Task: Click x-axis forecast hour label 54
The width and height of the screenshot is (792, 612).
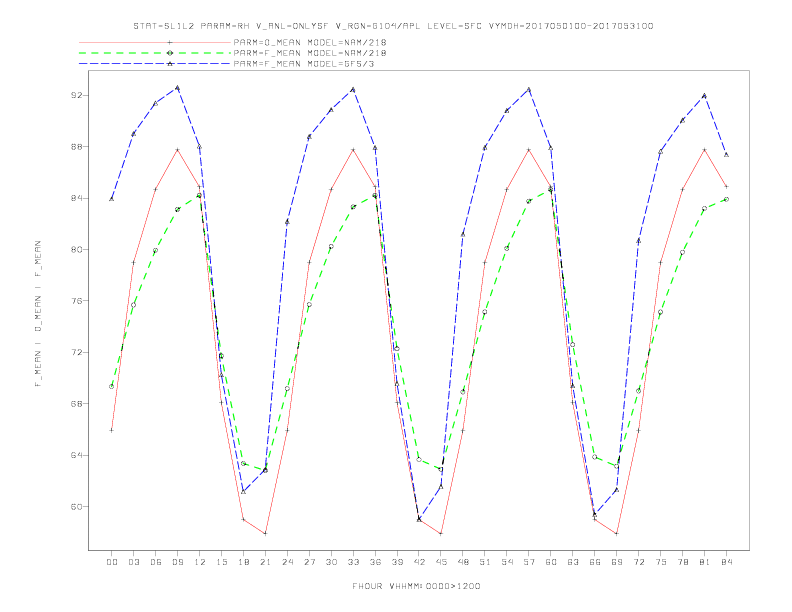Action: click(x=507, y=562)
